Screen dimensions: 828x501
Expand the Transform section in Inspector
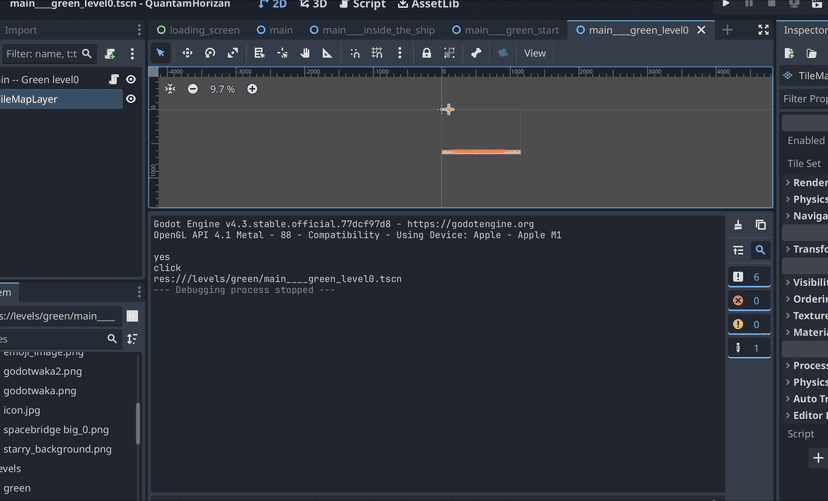(x=804, y=249)
